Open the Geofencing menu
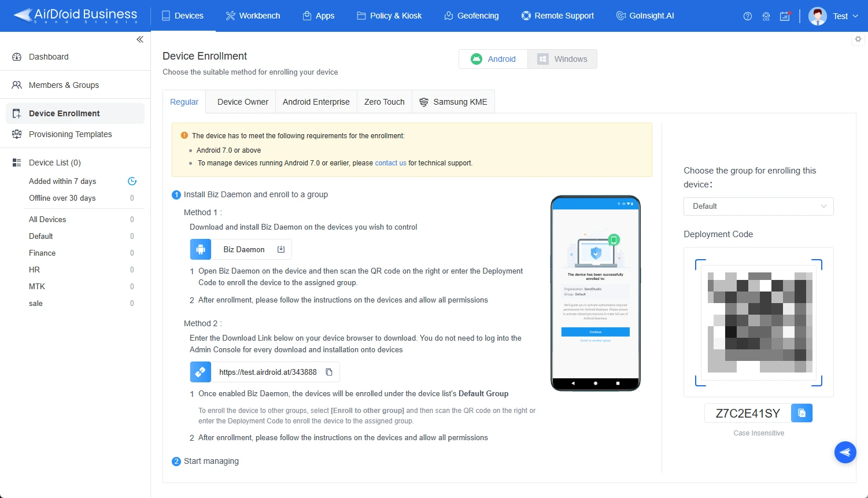The image size is (868, 498). click(471, 16)
